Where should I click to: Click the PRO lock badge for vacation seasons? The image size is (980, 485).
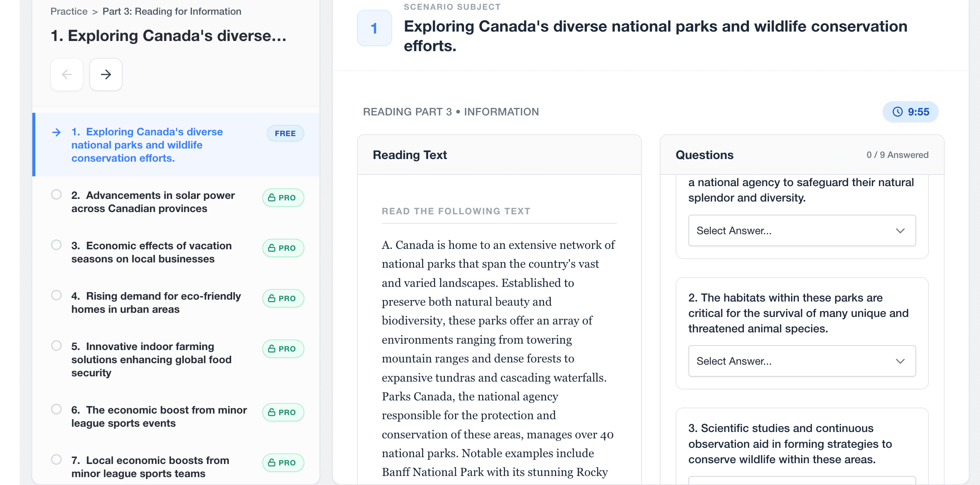283,248
